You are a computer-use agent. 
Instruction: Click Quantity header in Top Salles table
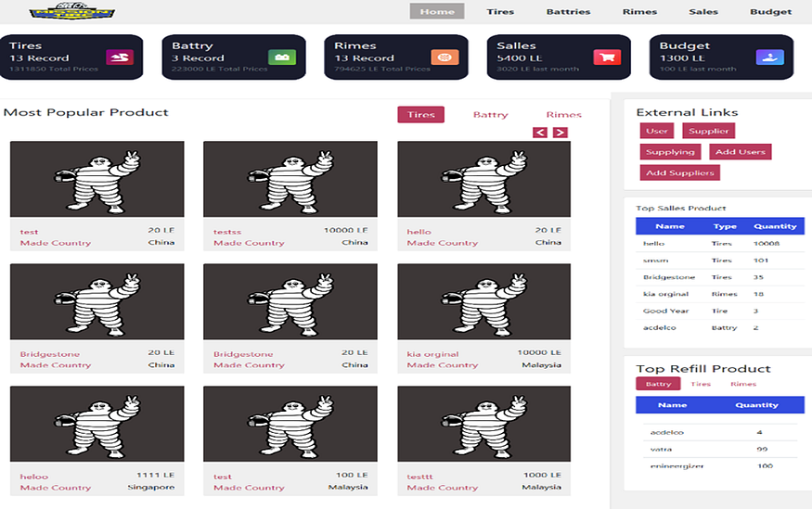[x=775, y=226]
